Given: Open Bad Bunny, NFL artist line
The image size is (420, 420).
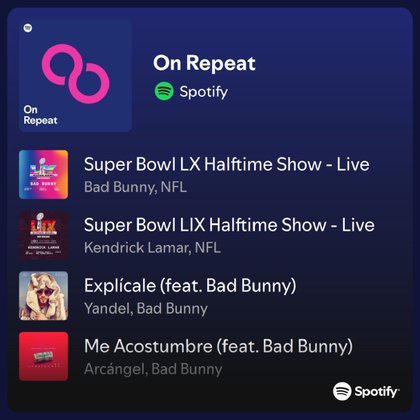Looking at the screenshot, I should pos(135,187).
